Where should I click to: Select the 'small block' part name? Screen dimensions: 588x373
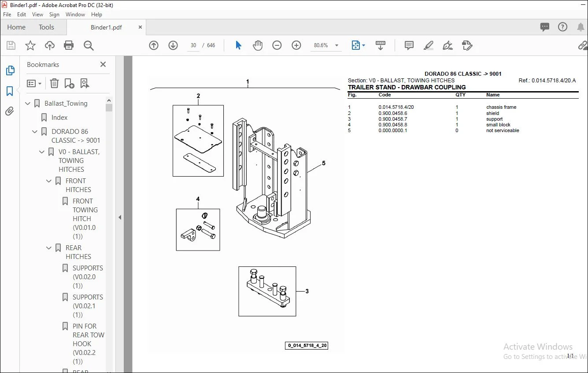(499, 125)
